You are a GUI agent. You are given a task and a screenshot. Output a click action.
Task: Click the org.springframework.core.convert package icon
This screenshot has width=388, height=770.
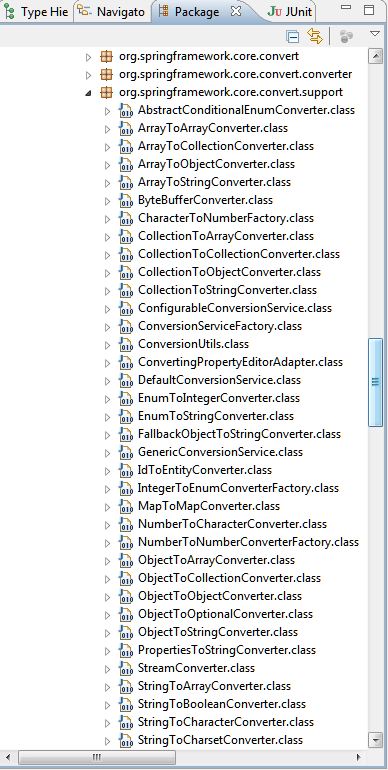pyautogui.click(x=106, y=56)
